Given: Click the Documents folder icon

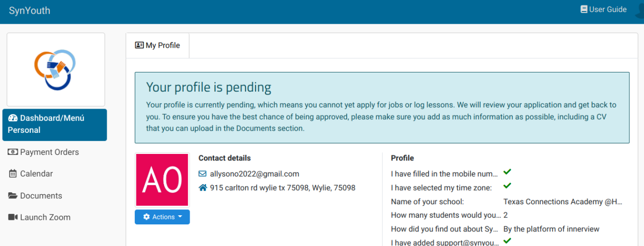Looking at the screenshot, I should [x=13, y=196].
